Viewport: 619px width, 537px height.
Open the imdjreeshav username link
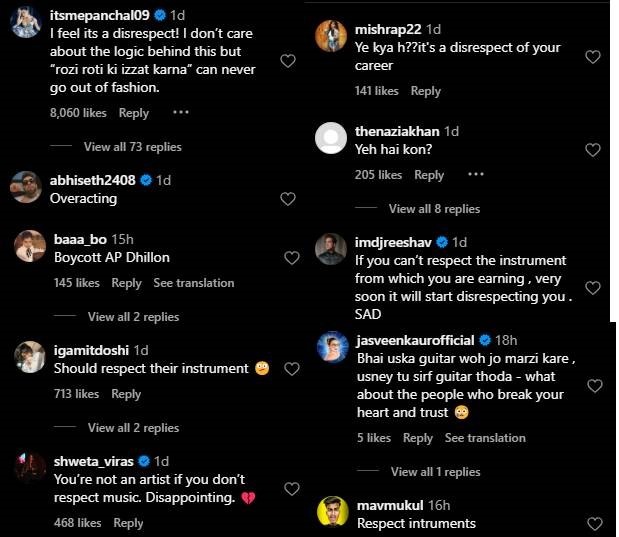click(x=396, y=242)
